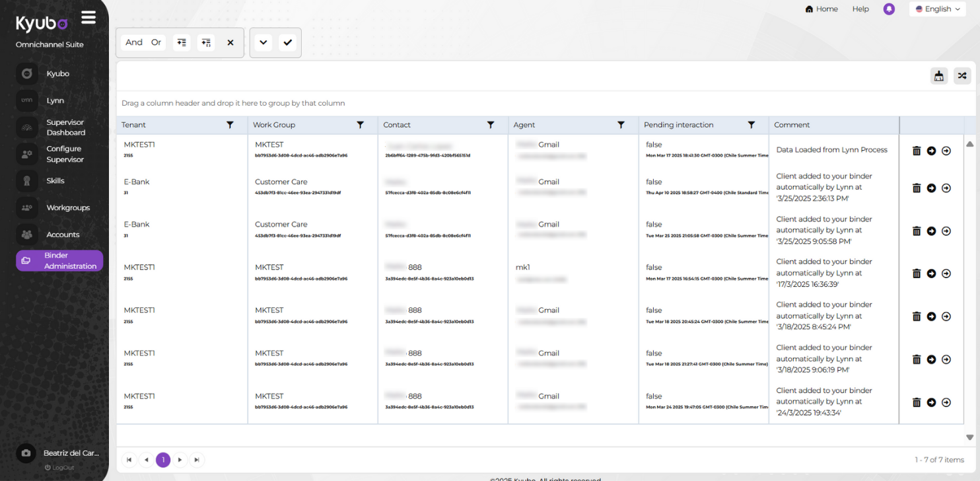Select Binder Administration in sidebar
This screenshot has width=980, height=481.
pyautogui.click(x=59, y=260)
